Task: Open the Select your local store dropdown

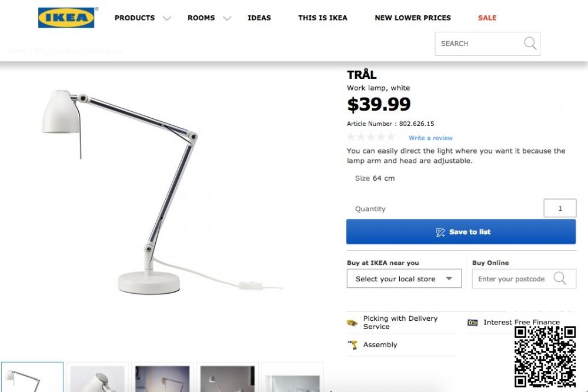Action: [x=403, y=279]
